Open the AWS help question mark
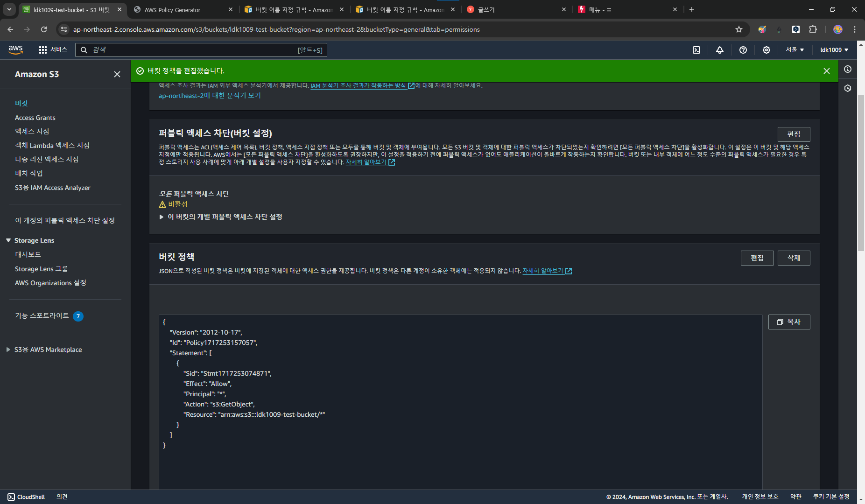 (x=743, y=50)
